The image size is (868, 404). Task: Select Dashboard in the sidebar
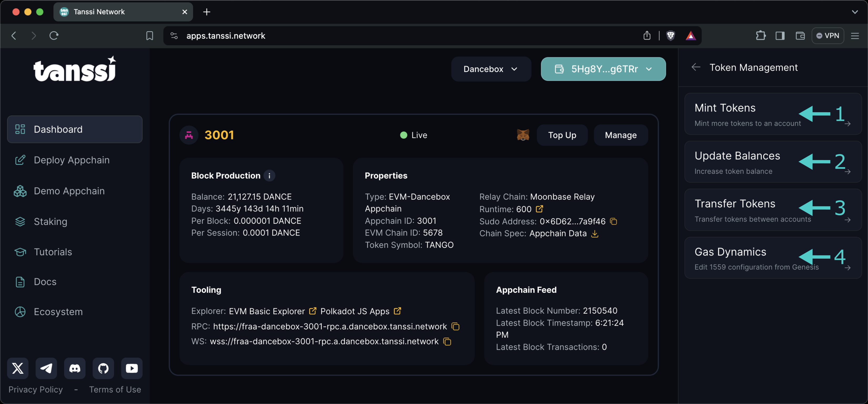(x=75, y=129)
